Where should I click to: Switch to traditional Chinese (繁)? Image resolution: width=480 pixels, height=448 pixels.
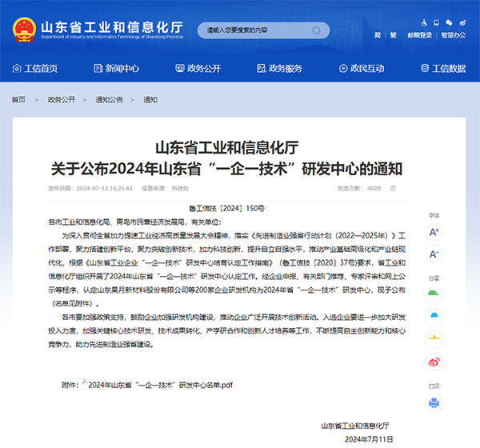pos(394,35)
